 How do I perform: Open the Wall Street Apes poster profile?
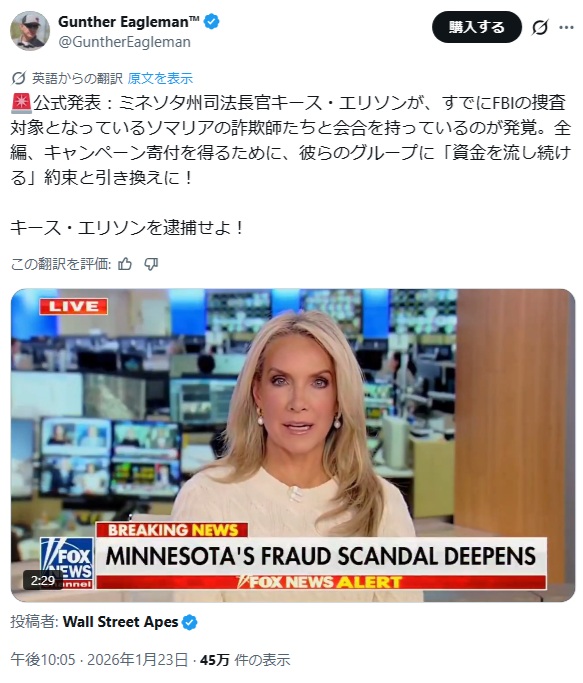point(120,622)
